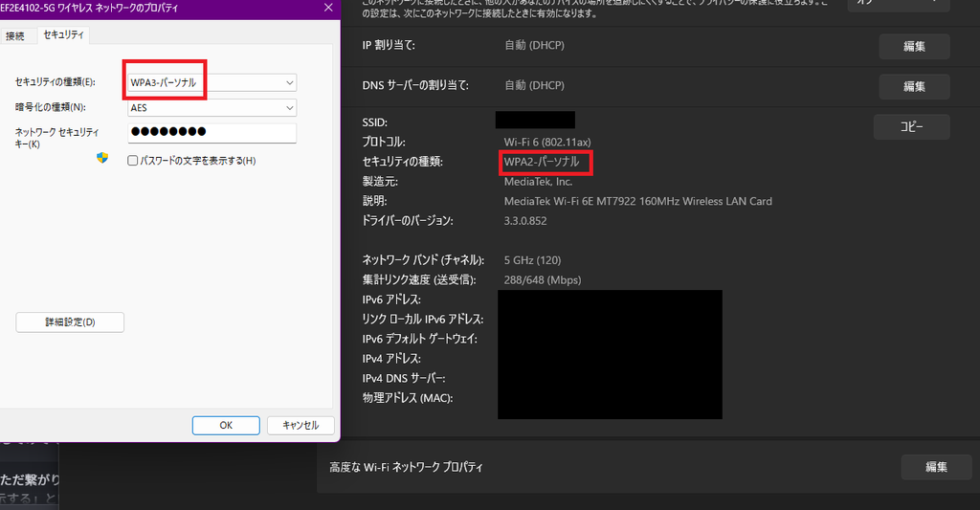Click 編集 for 高度な Wi-Fi ネットワーク プロパティ
The height and width of the screenshot is (510, 980).
pyautogui.click(x=936, y=467)
